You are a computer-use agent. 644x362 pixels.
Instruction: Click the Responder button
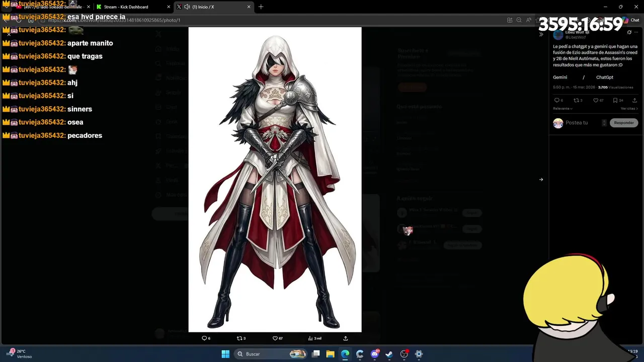coord(624,123)
